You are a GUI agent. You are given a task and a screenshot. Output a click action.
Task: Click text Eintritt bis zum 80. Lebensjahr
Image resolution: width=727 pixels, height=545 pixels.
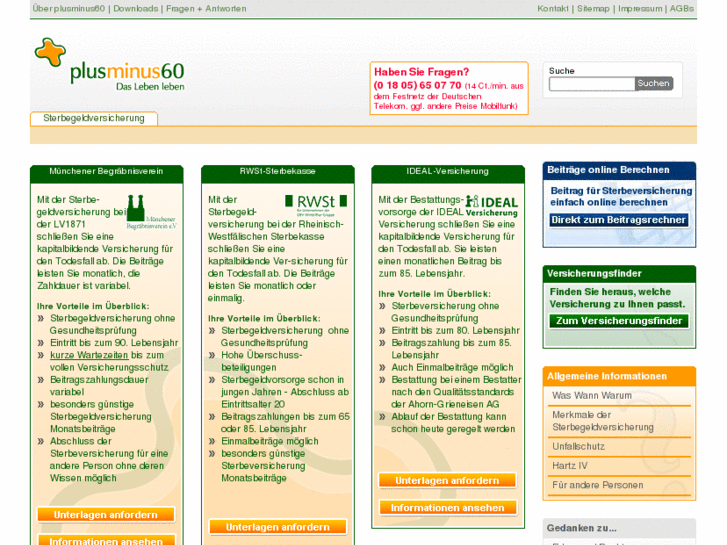(455, 331)
